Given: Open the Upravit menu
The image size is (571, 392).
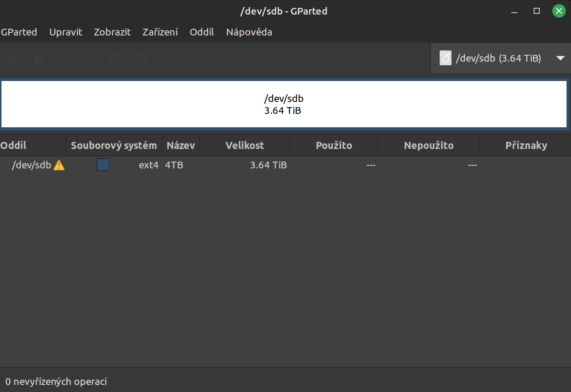Looking at the screenshot, I should tap(66, 32).
